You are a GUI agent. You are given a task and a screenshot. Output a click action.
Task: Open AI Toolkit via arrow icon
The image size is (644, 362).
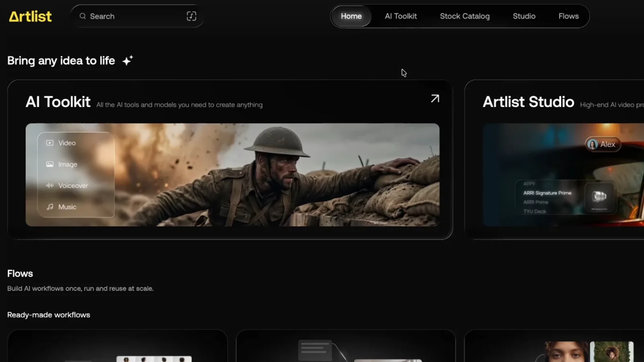tap(435, 99)
